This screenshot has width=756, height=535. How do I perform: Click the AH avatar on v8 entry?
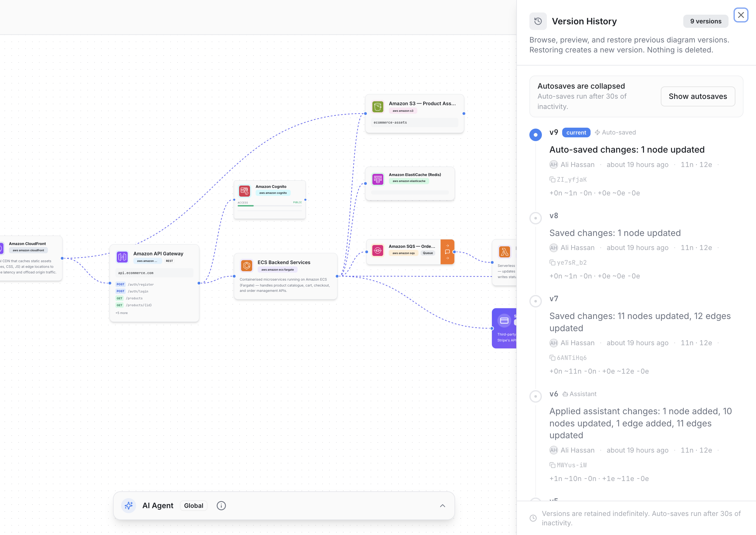[553, 248]
